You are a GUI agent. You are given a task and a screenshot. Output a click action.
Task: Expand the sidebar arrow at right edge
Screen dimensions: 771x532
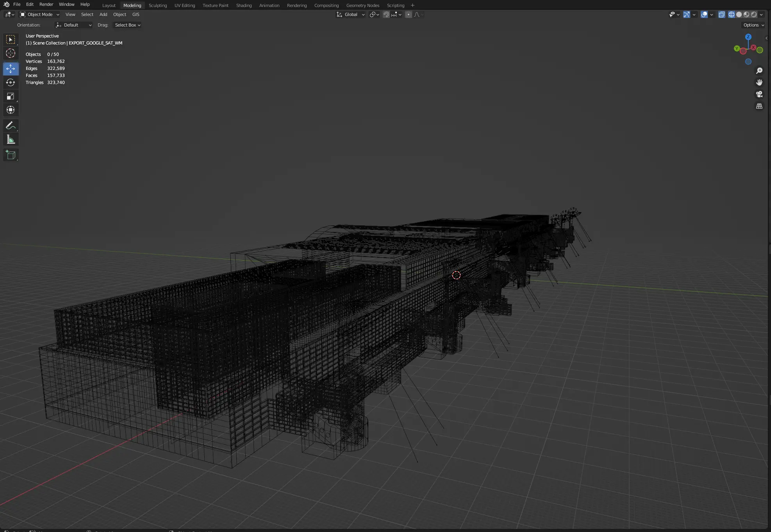click(x=767, y=38)
